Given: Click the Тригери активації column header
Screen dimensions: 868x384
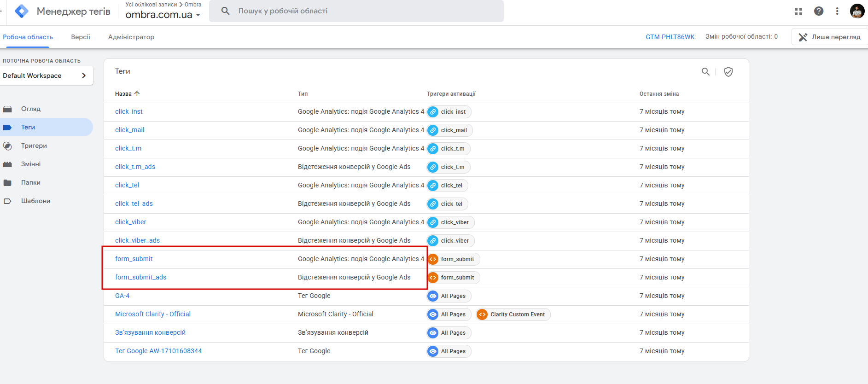Looking at the screenshot, I should tap(451, 94).
